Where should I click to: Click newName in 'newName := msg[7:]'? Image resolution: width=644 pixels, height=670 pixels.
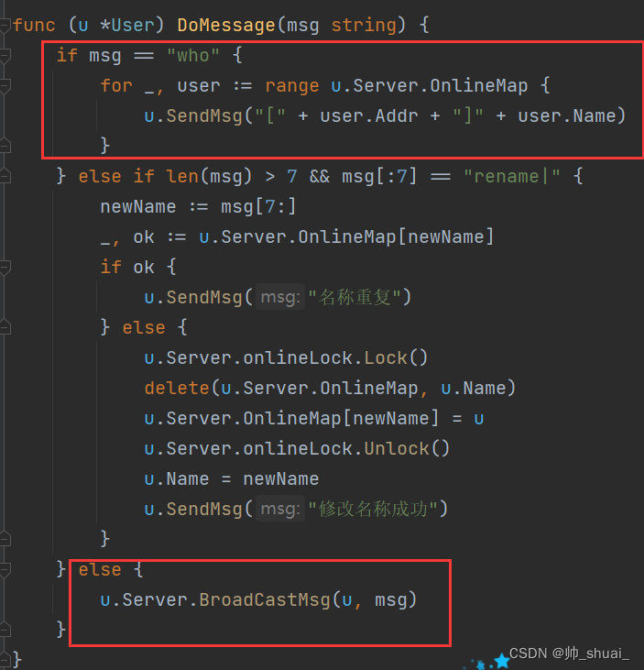pos(138,207)
